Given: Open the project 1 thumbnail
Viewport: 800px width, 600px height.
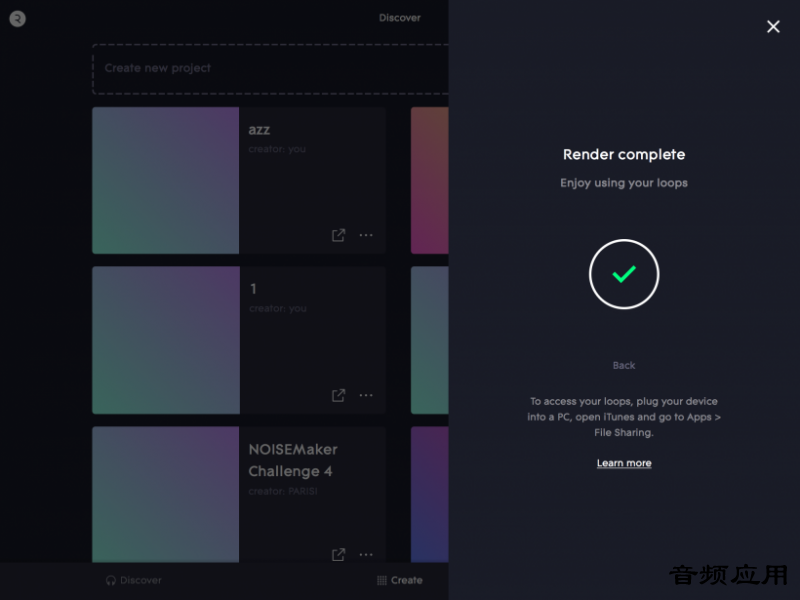Looking at the screenshot, I should pos(166,340).
